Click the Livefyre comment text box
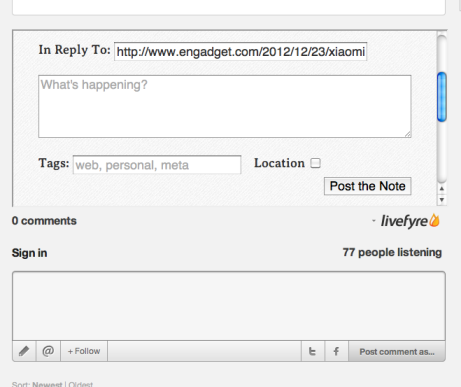Image resolution: width=461 pixels, height=387 pixels. coord(229,306)
